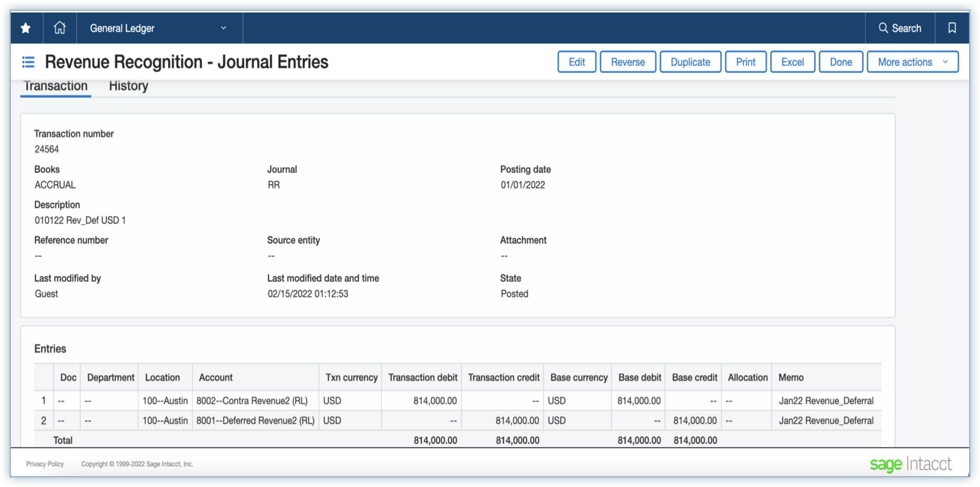This screenshot has width=980, height=487.
Task: Go to home via house icon
Action: click(59, 28)
